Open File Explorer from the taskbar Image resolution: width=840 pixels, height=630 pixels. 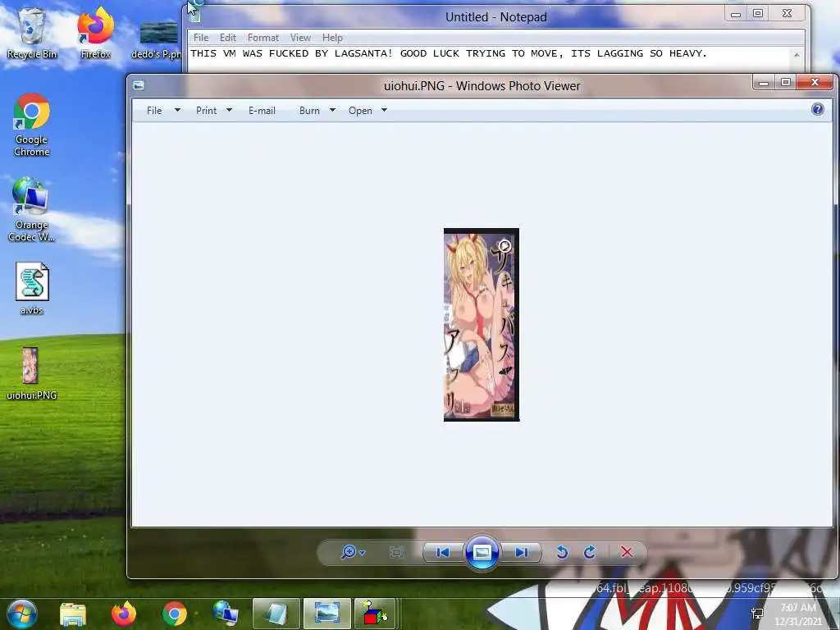(x=73, y=614)
